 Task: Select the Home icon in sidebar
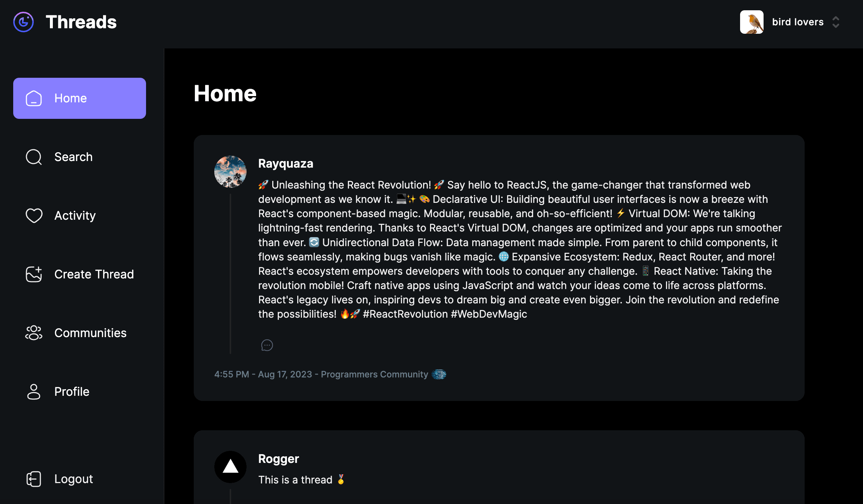coord(34,98)
